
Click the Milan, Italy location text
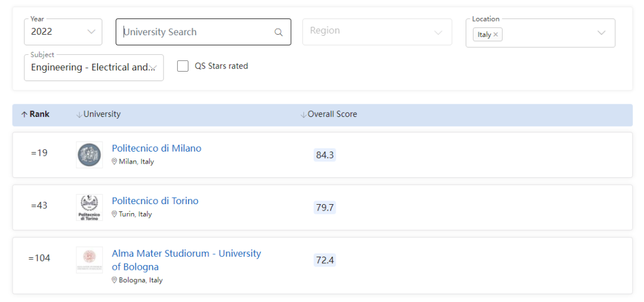[137, 162]
